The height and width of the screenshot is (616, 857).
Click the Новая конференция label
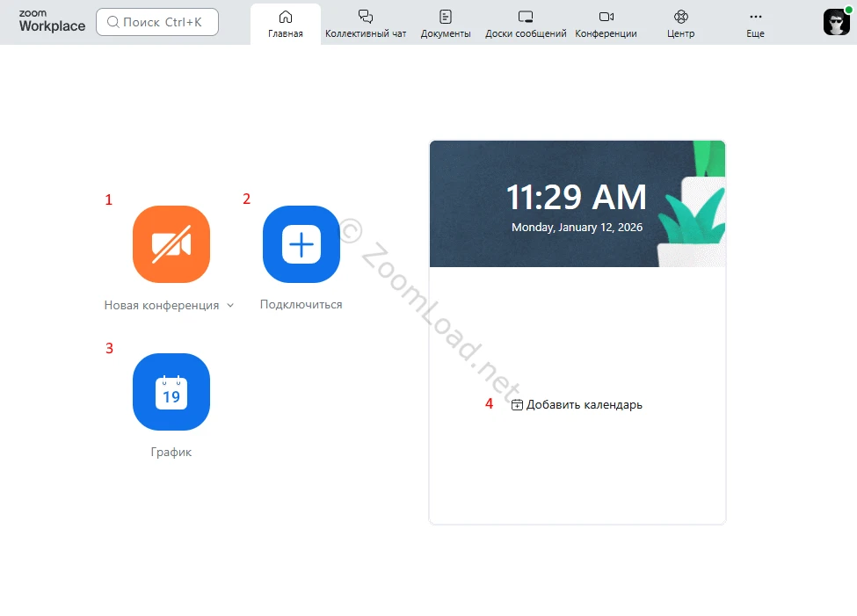[161, 306]
